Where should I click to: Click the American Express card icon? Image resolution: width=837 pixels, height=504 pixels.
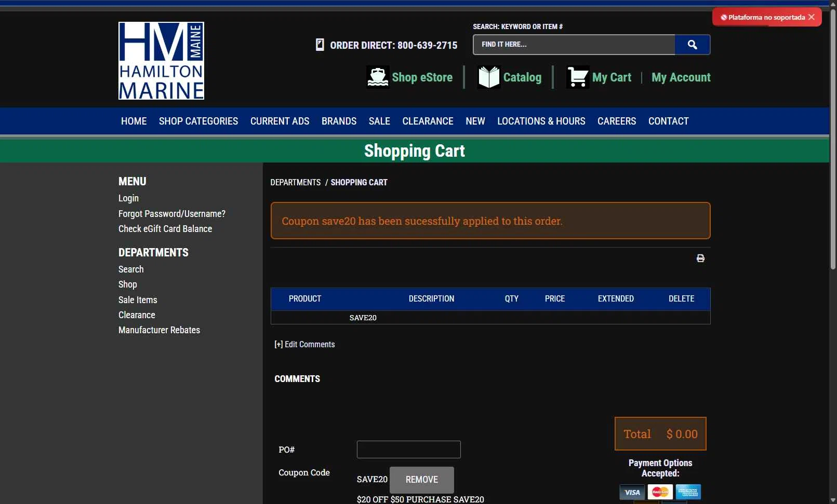point(688,492)
